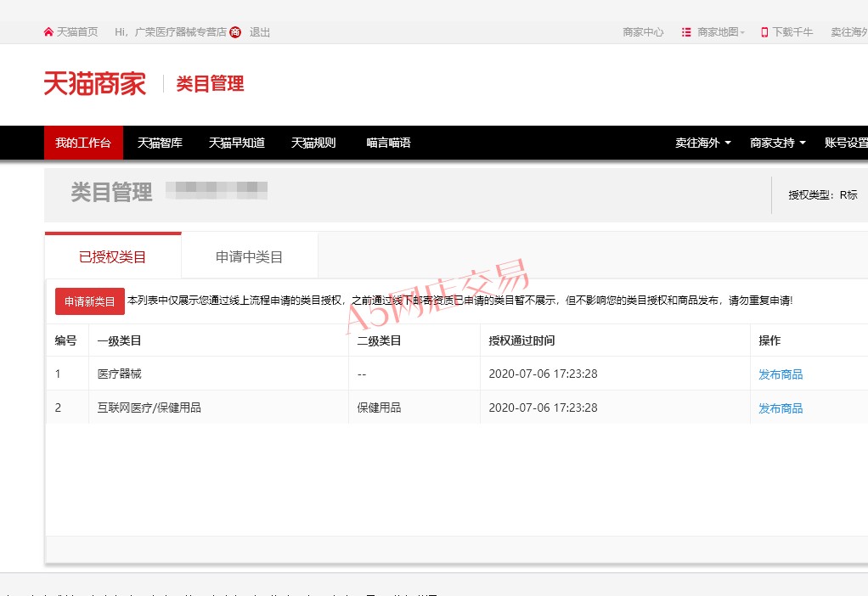Click the authorization time in row 1

pyautogui.click(x=543, y=374)
